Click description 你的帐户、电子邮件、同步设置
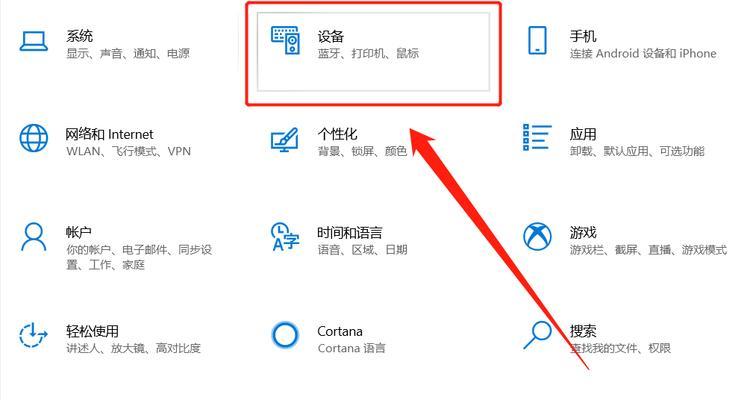This screenshot has width=750, height=400. (139, 257)
